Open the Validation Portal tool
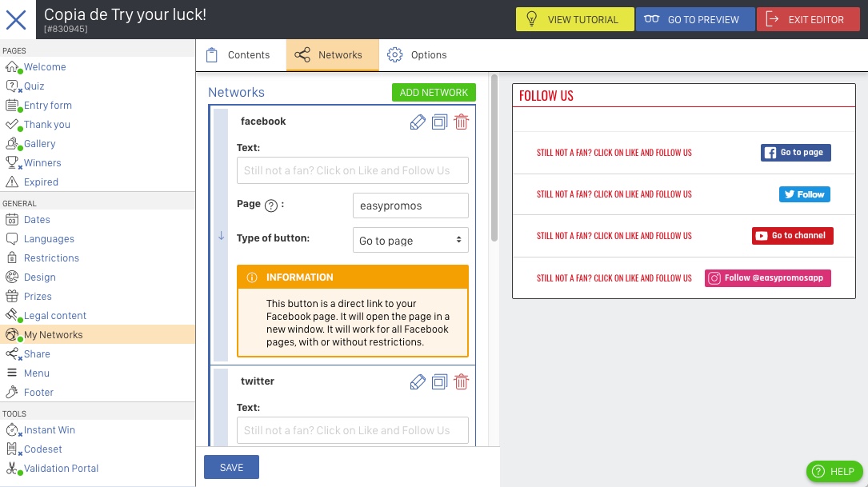 click(x=61, y=468)
